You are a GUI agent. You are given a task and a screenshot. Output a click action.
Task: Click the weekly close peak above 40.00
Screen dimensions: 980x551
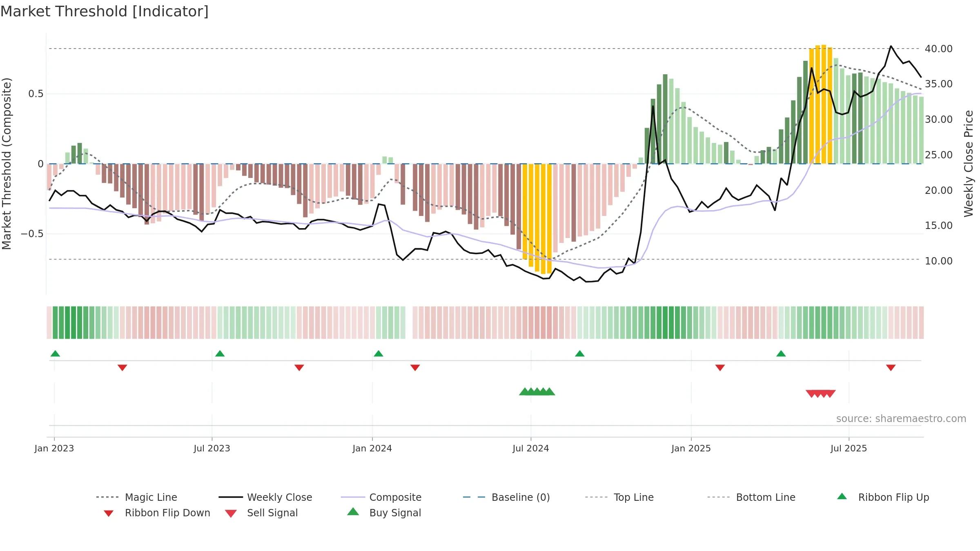891,46
